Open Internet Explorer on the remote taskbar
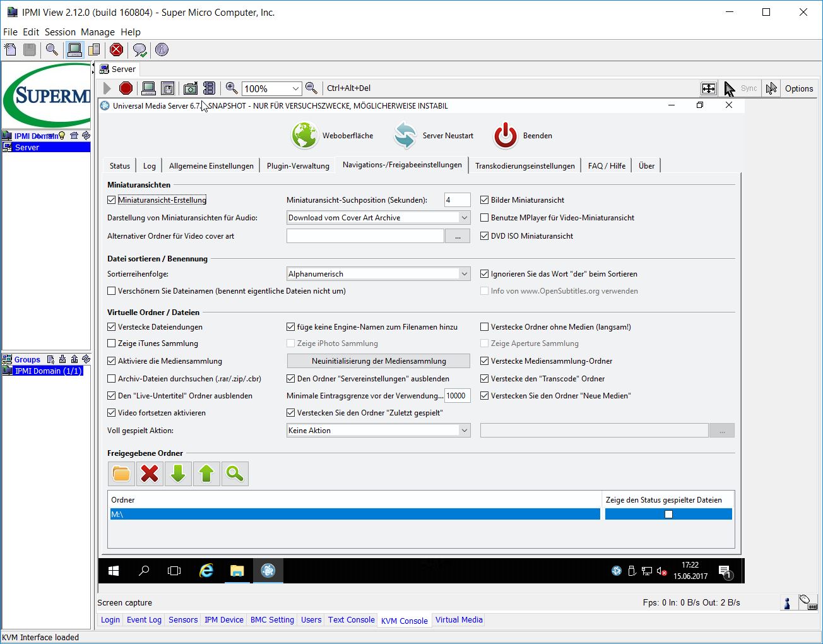The height and width of the screenshot is (644, 823). [x=206, y=571]
